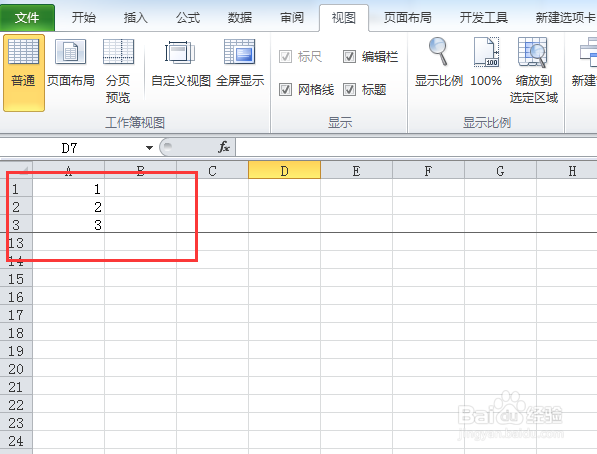Viewport: 597px width, 454px height.
Task: Click cell A3 containing 3
Action: click(x=69, y=224)
